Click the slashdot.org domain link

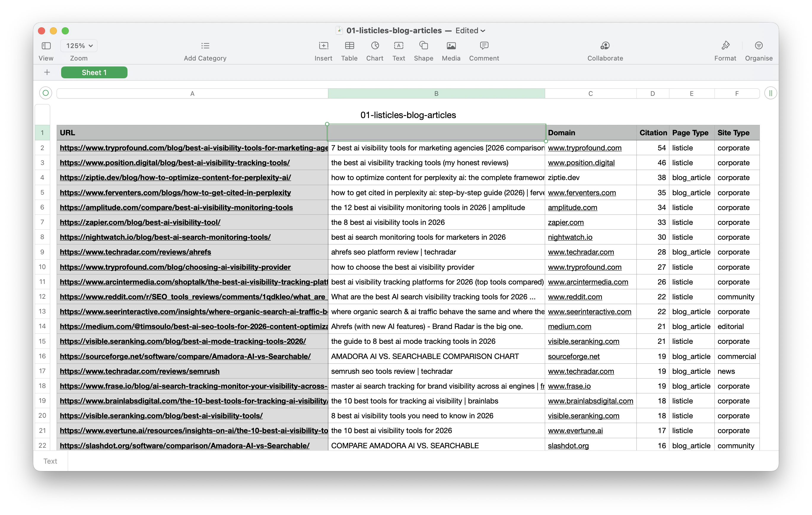pos(568,446)
